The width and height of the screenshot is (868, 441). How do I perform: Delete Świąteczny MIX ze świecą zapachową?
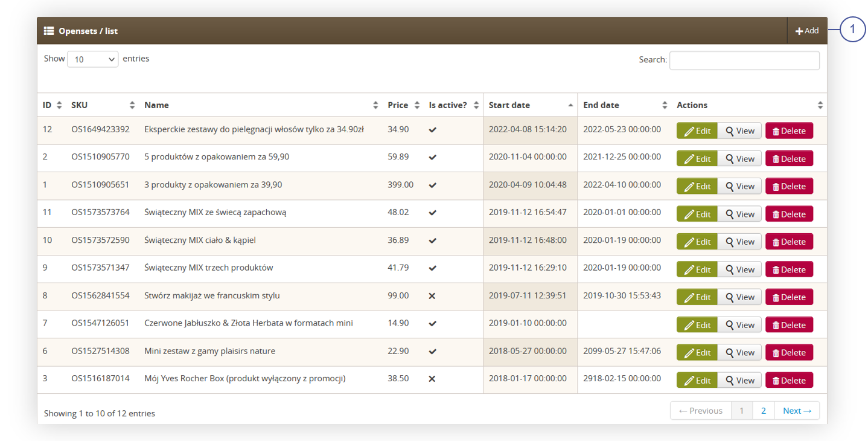[789, 214]
